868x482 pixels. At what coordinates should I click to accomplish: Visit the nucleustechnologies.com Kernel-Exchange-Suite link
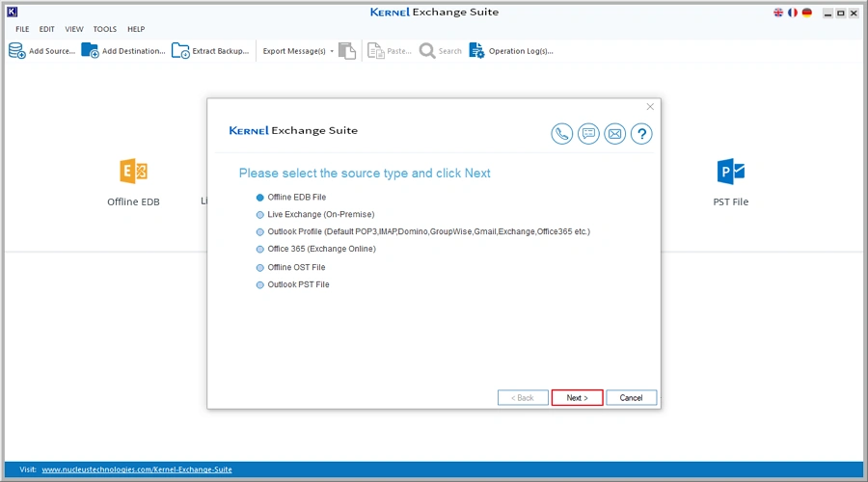[136, 469]
